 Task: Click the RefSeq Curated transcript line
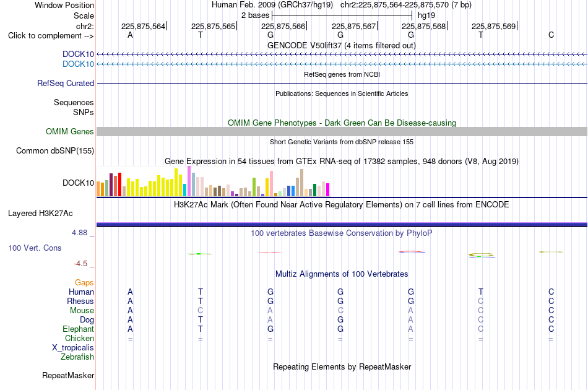pos(342,83)
